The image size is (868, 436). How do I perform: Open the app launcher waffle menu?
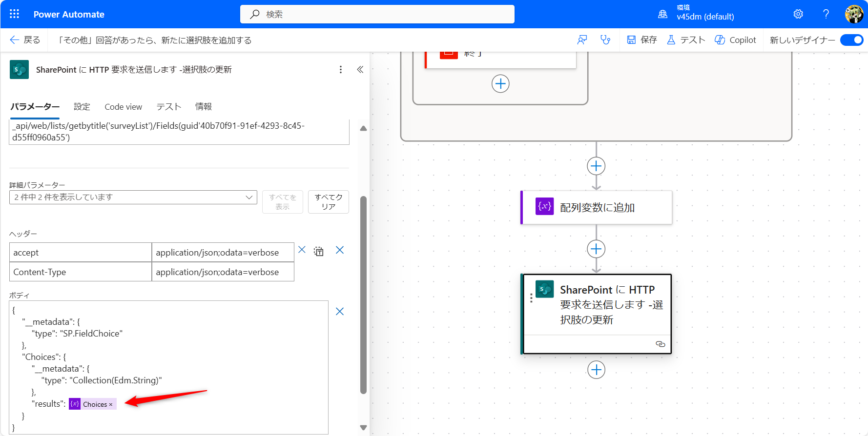pyautogui.click(x=15, y=14)
